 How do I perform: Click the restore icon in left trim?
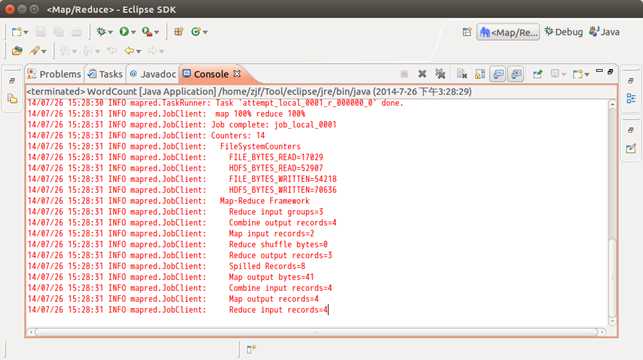click(x=12, y=81)
